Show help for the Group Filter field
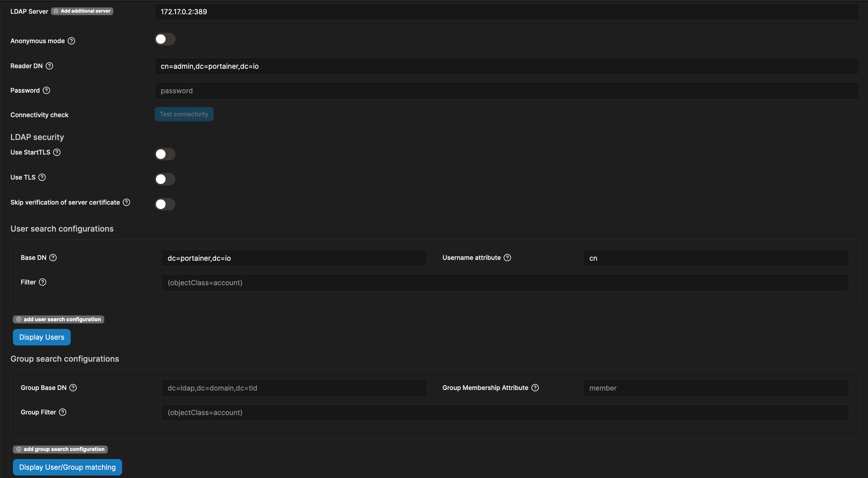 62,412
